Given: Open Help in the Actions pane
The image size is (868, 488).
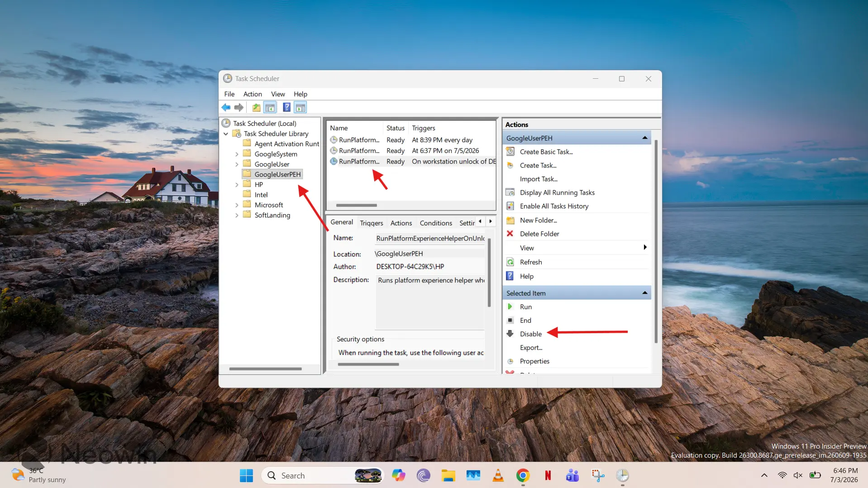Looking at the screenshot, I should (527, 276).
